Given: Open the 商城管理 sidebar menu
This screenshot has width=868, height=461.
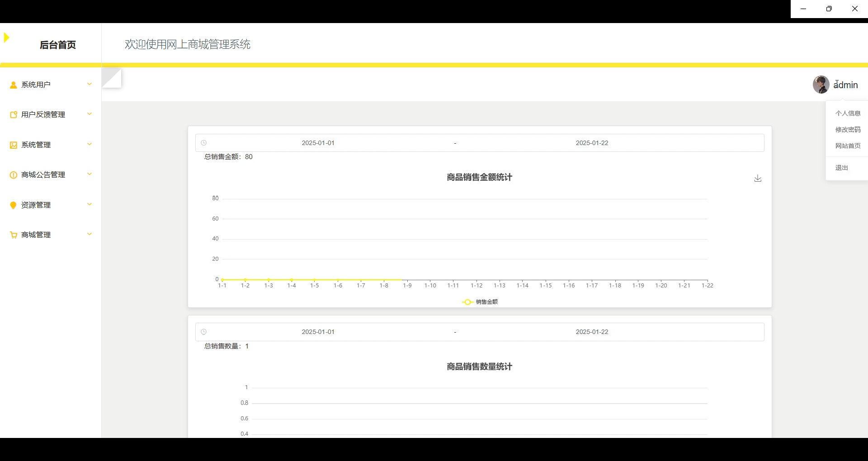Looking at the screenshot, I should click(x=51, y=235).
